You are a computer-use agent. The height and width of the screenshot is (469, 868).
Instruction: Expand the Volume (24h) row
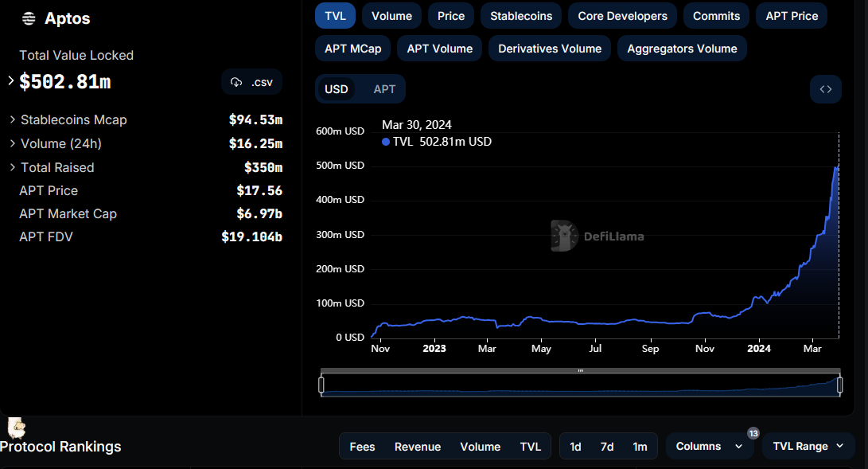[12, 143]
